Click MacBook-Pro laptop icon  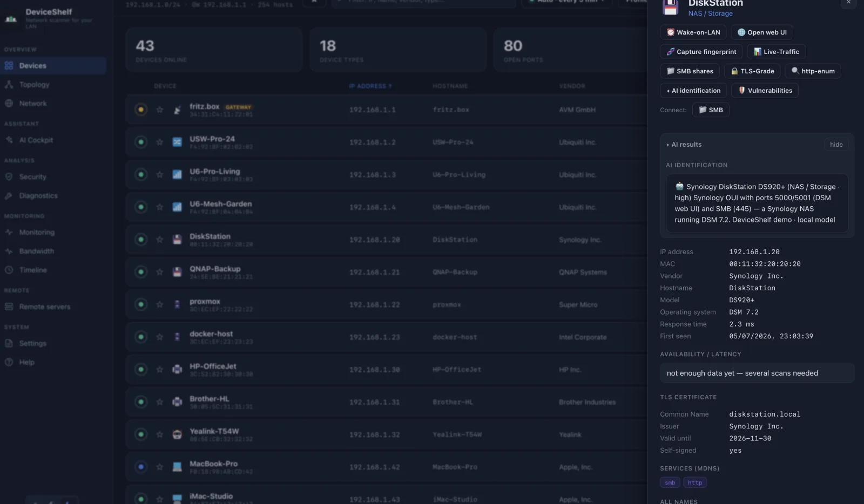click(177, 467)
